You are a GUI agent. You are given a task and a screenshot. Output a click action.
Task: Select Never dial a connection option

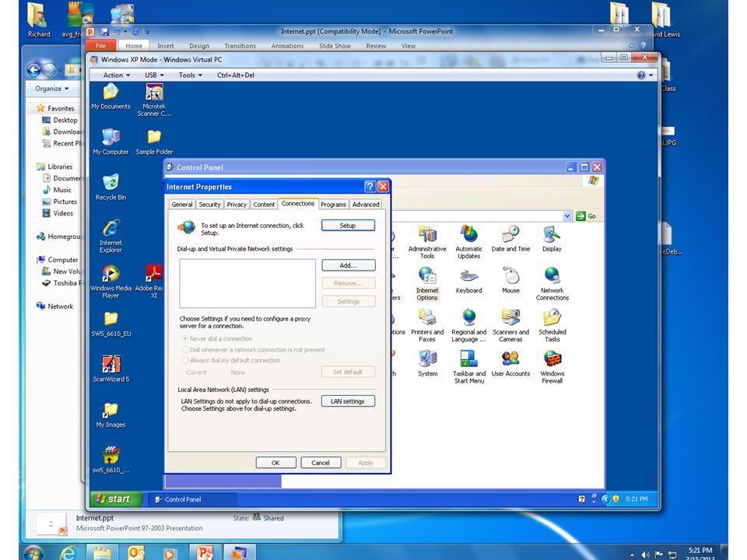click(x=217, y=338)
